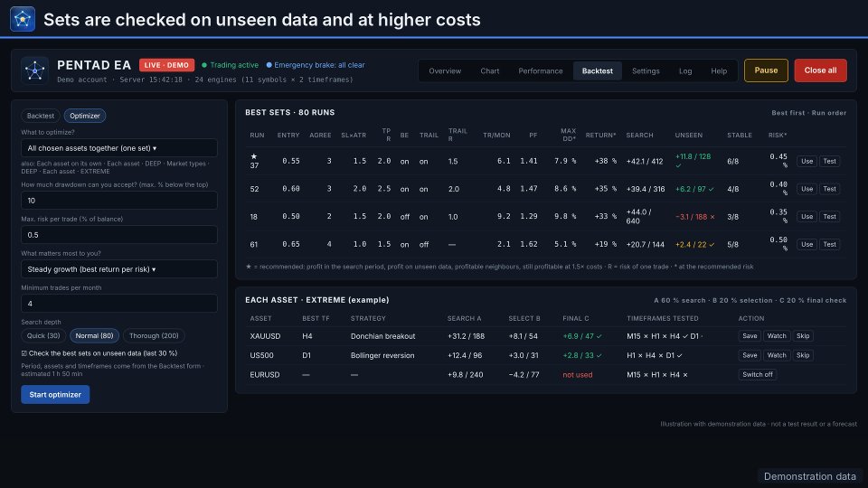Viewport: 868px width, 488px height.
Task: Click the PF column header
Action: tap(533, 135)
